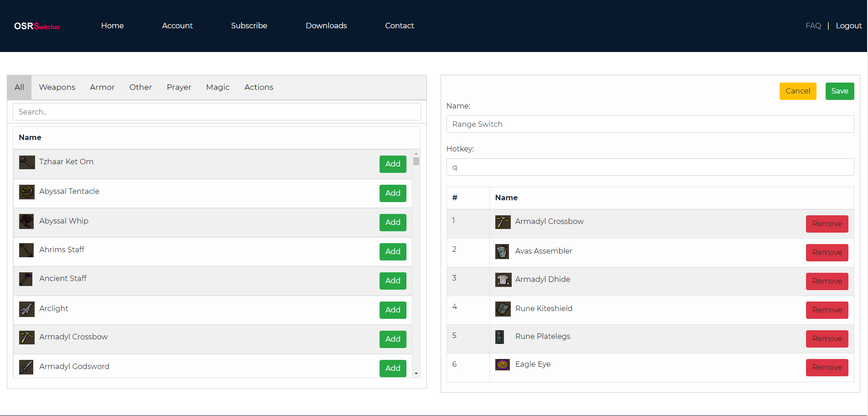868x416 pixels.
Task: Switch to the Actions tab
Action: [x=259, y=87]
